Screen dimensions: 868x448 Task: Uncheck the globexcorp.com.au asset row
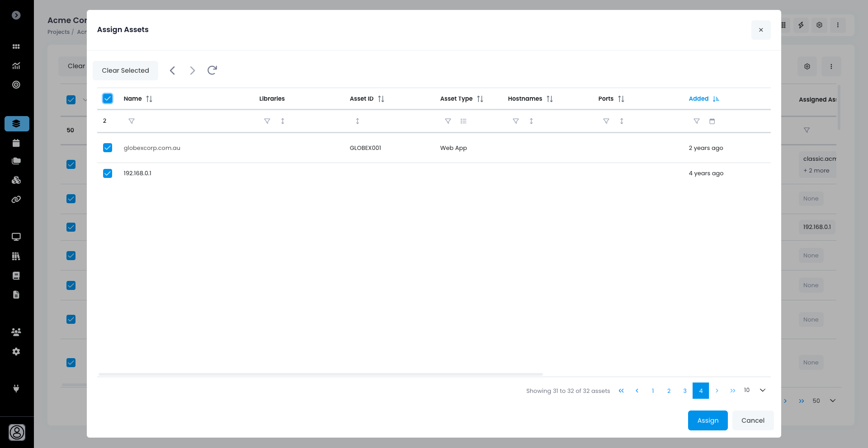108,148
